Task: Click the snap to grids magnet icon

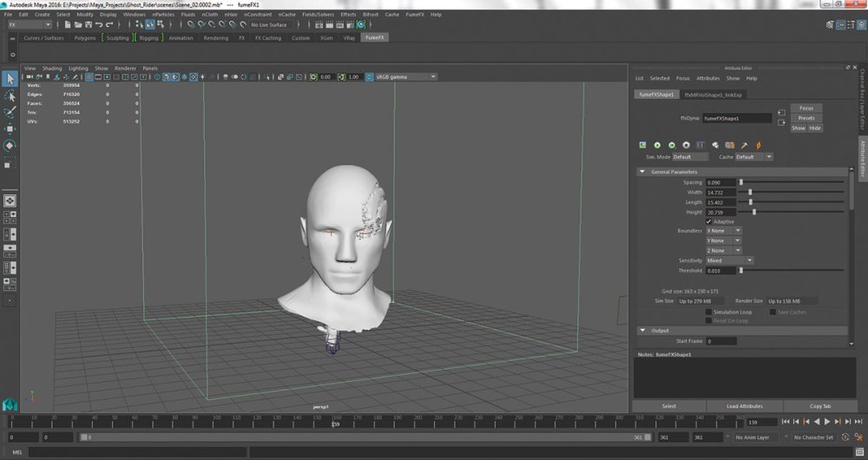Action: (x=190, y=25)
